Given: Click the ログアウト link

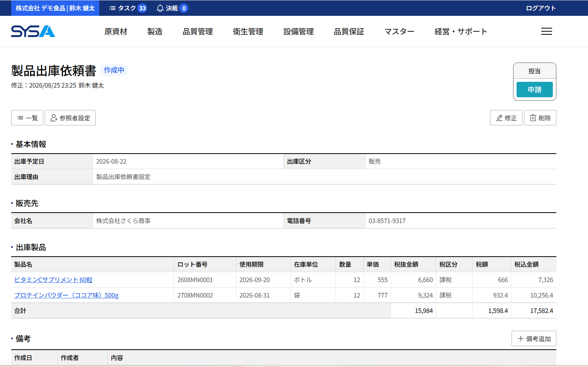Looking at the screenshot, I should tap(541, 8).
